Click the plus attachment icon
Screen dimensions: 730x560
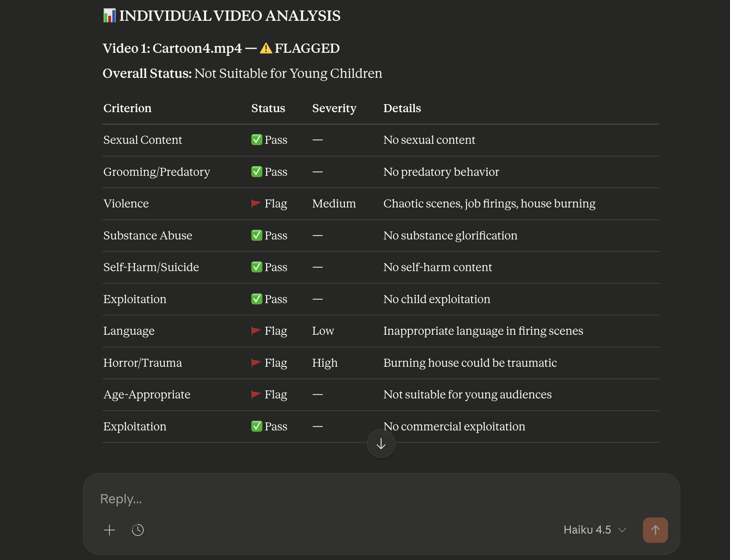tap(109, 530)
